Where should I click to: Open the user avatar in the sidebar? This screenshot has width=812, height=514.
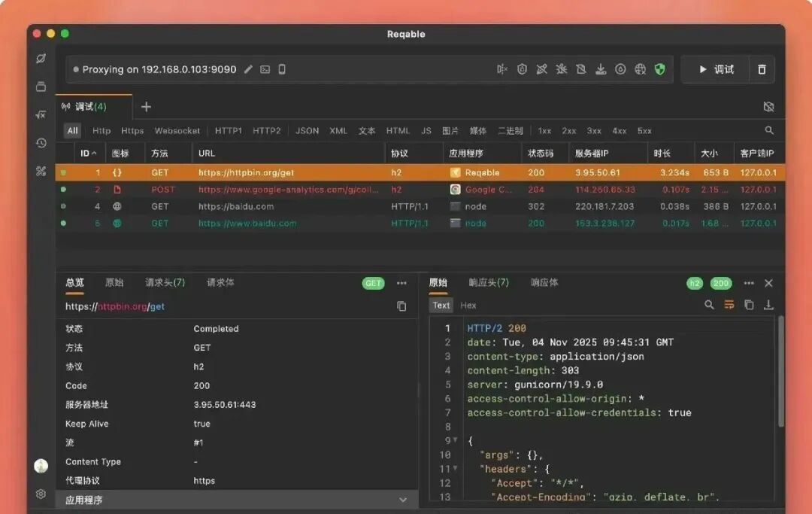pos(41,466)
